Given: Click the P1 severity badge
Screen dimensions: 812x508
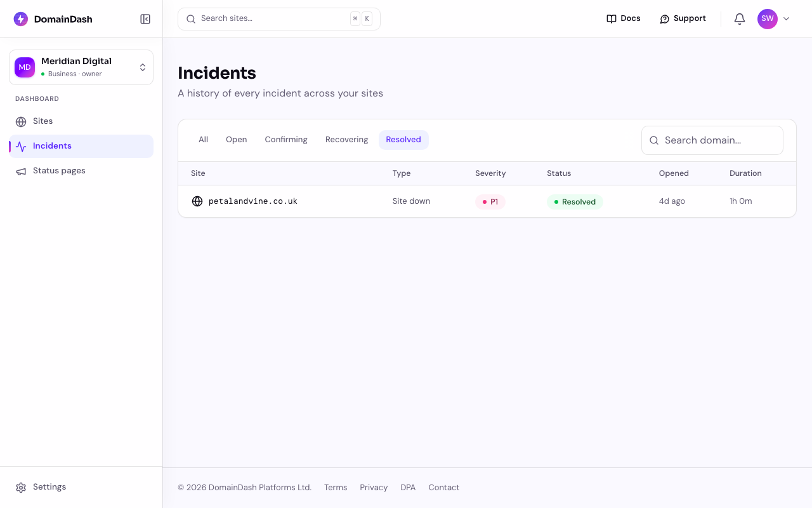Looking at the screenshot, I should [x=490, y=202].
